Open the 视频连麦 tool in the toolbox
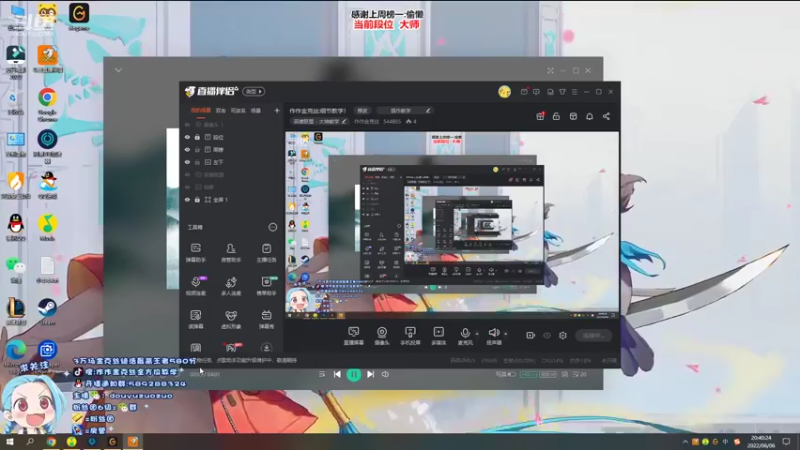 pos(195,286)
